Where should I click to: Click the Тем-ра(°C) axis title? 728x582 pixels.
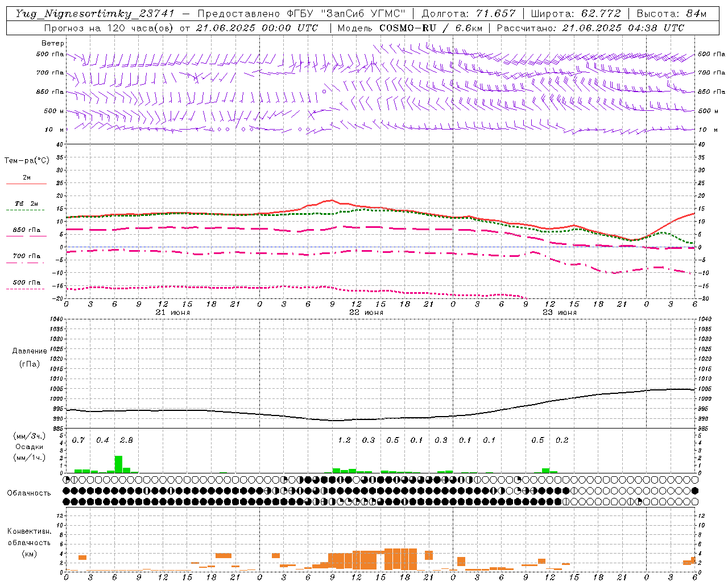[x=27, y=161]
